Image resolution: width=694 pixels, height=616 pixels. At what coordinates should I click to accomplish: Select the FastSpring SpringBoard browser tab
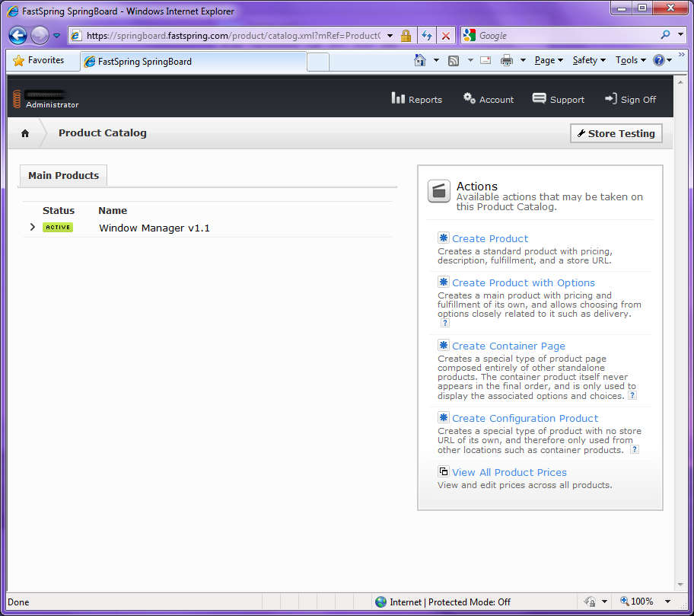[193, 61]
